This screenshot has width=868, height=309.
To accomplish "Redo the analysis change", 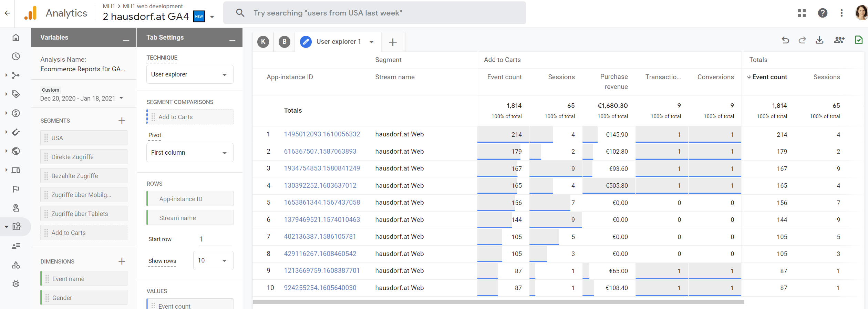I will [802, 40].
